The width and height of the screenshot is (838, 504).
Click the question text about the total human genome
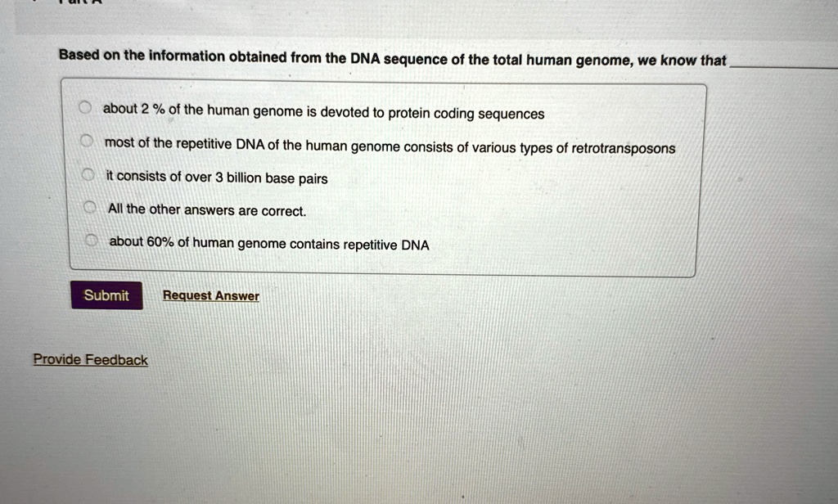(x=393, y=58)
